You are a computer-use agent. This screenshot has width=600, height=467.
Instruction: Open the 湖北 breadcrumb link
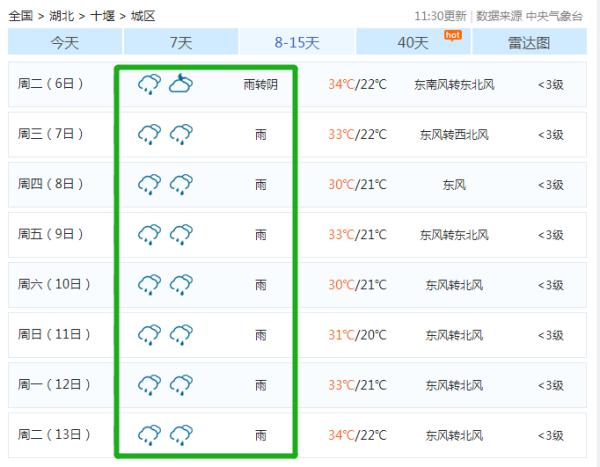[62, 16]
